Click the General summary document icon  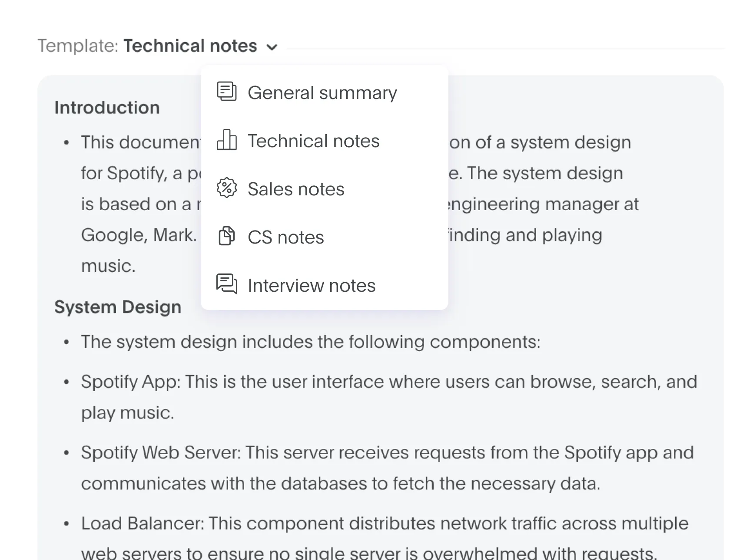226,92
